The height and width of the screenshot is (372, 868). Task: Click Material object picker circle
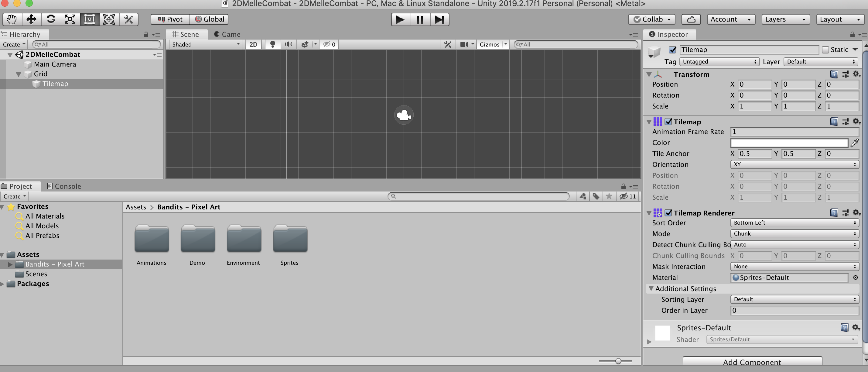coord(855,277)
